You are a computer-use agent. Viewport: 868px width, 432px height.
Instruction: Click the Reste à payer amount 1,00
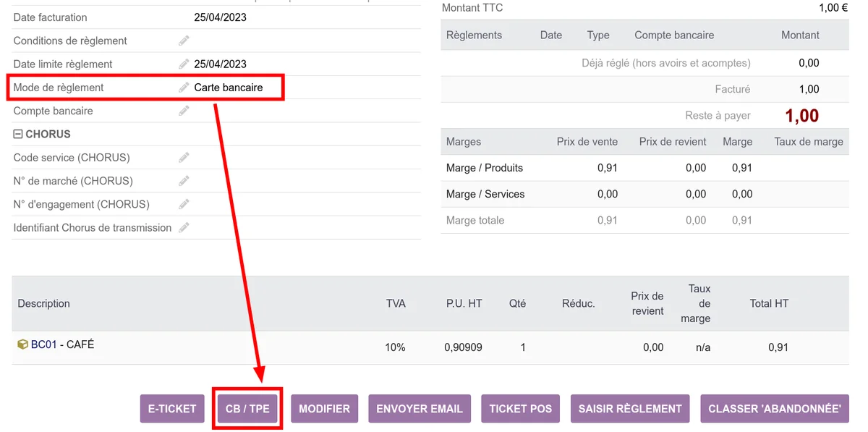pyautogui.click(x=802, y=116)
